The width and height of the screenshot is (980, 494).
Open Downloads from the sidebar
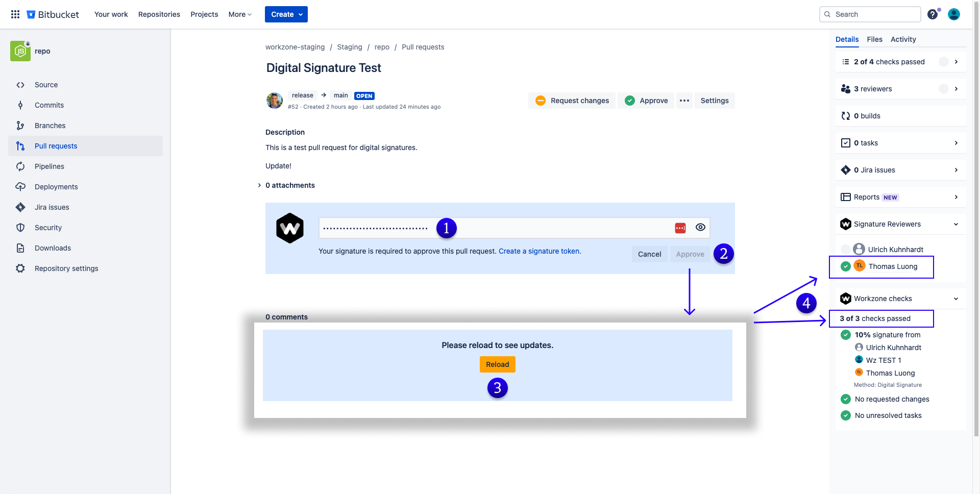(x=52, y=248)
